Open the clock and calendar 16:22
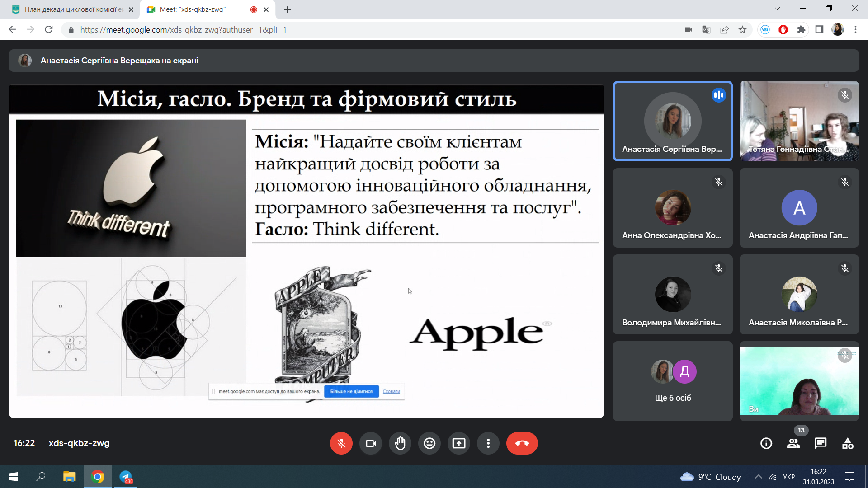 819,477
